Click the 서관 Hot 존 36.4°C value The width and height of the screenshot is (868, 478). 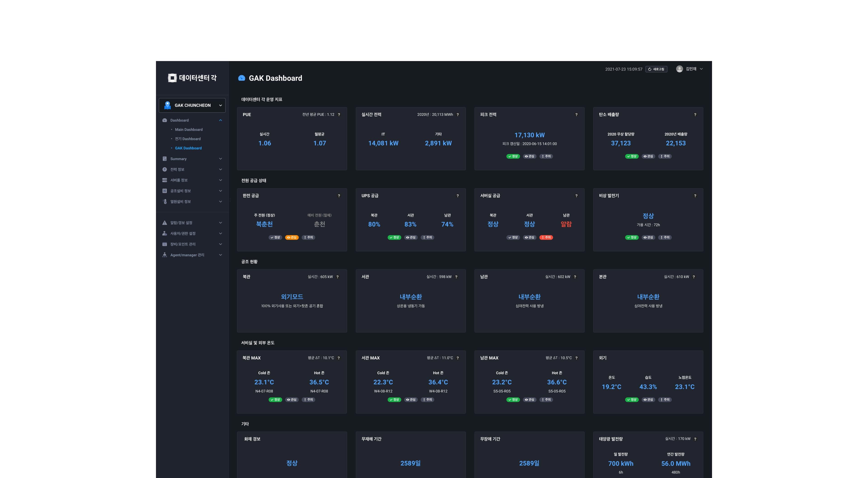coord(438,382)
